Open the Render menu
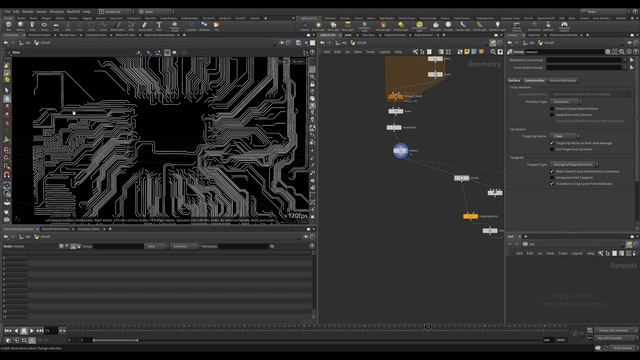The height and width of the screenshot is (360, 640). click(x=28, y=12)
